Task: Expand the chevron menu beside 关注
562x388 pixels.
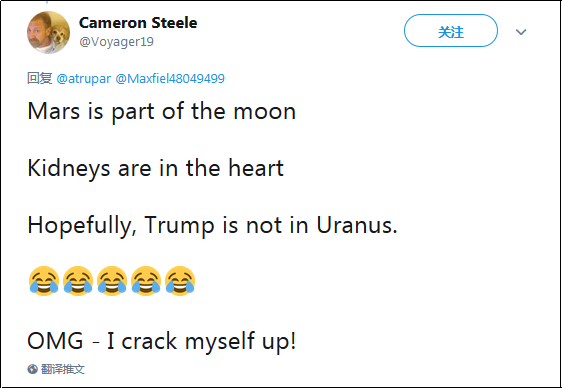Action: (521, 32)
